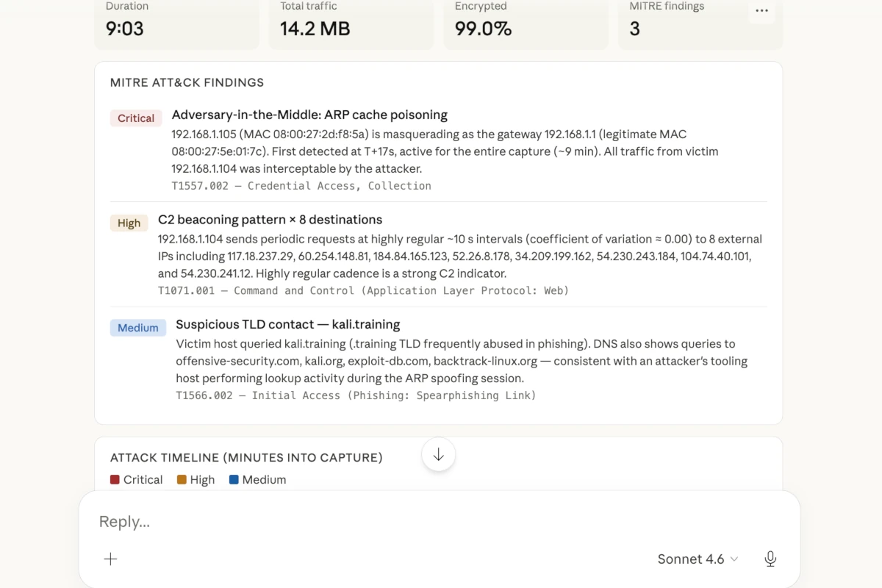Activate the microphone dictation icon

770,559
